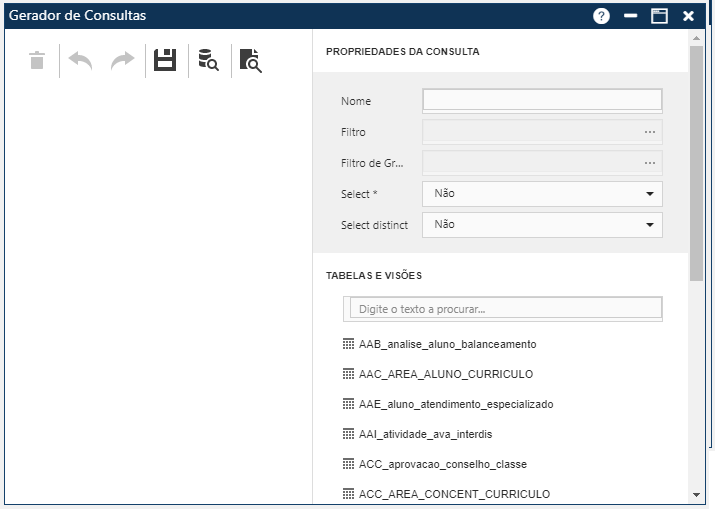This screenshot has width=715, height=509.
Task: Pick ACC_aprovacao_conselho_classe from the list
Action: click(442, 464)
